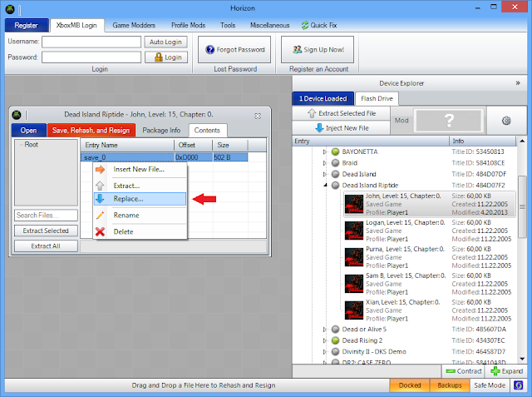Click Save, Rehash, and Resign button
The width and height of the screenshot is (532, 397).
(91, 131)
